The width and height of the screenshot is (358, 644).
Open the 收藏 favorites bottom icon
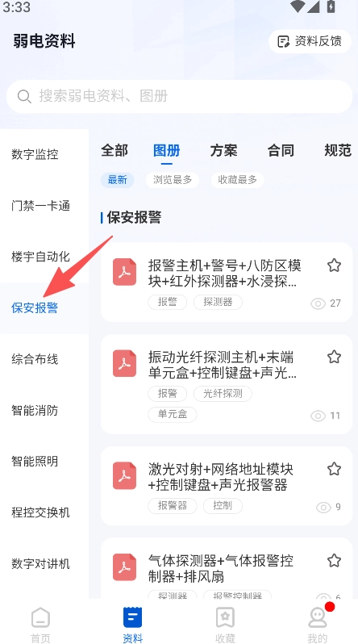coord(225,617)
